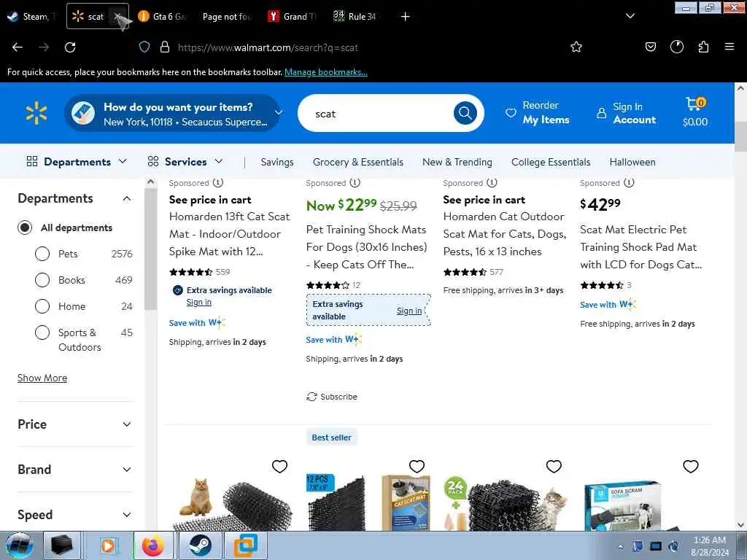
Task: Open the Services nav dropdown
Action: pyautogui.click(x=185, y=162)
